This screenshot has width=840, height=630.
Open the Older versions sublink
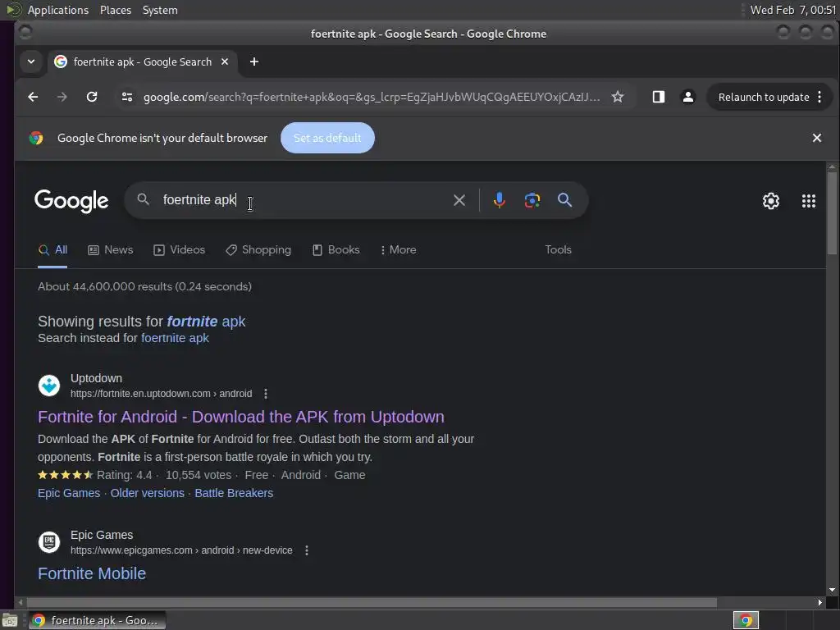148,493
